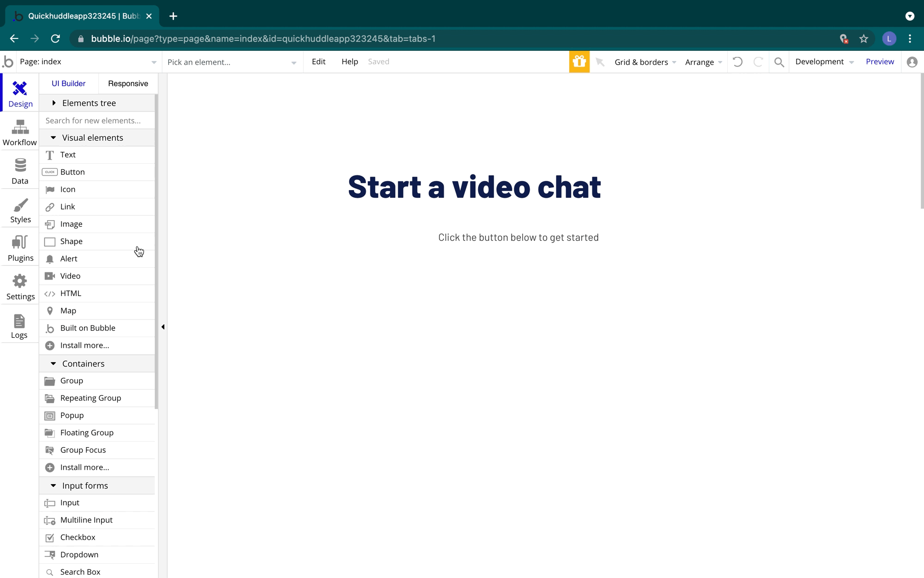Open the gift rewards icon

(x=579, y=61)
